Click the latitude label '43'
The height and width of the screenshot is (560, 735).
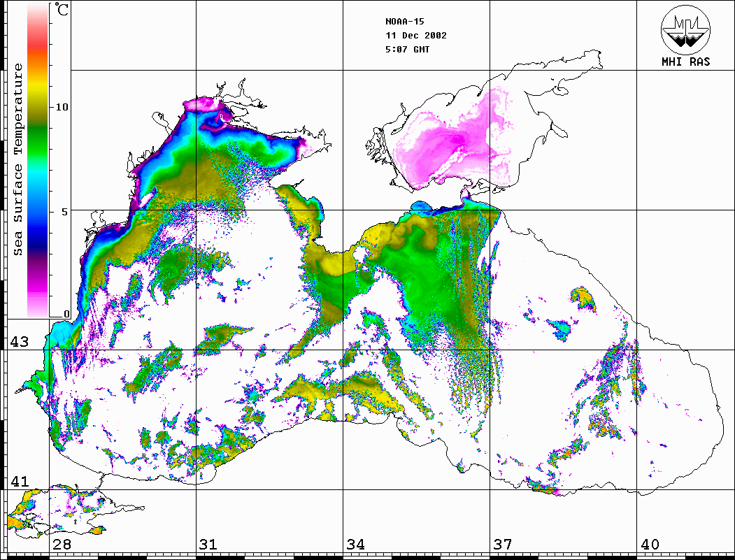coord(20,342)
